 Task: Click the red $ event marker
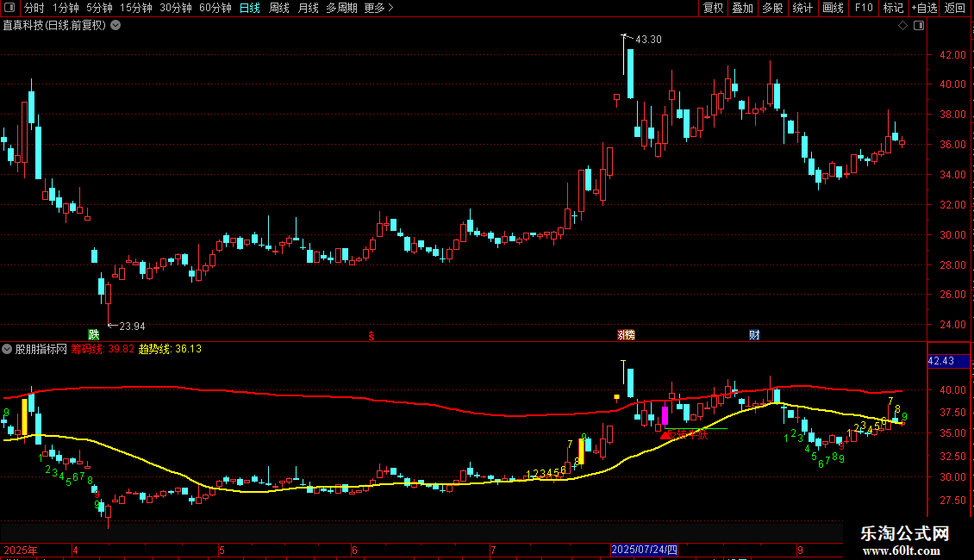click(x=371, y=336)
